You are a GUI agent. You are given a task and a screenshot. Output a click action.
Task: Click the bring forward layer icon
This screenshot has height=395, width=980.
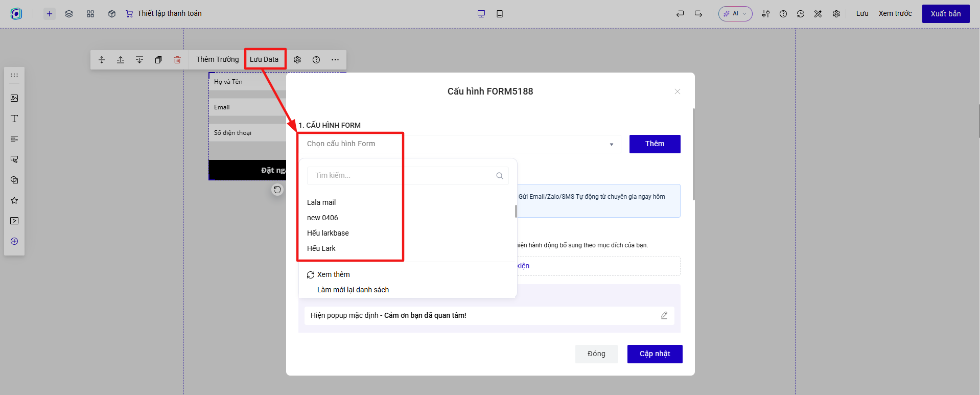(121, 60)
